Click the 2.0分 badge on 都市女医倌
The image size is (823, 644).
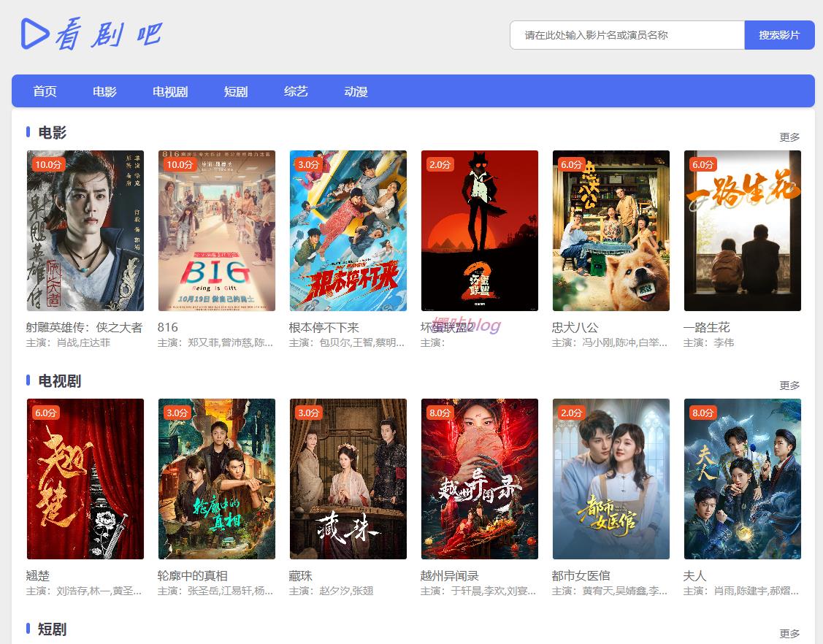(x=572, y=413)
